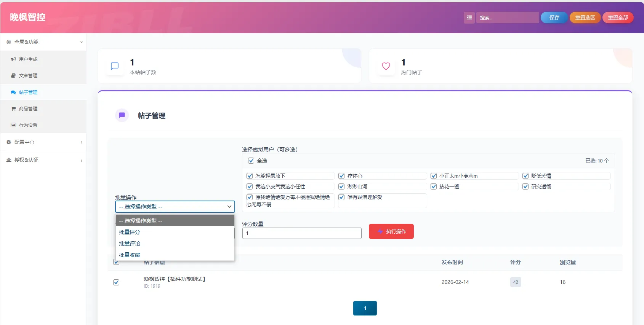Click the 文章管理 book icon
Screen dimensions: 644x325
click(13, 76)
